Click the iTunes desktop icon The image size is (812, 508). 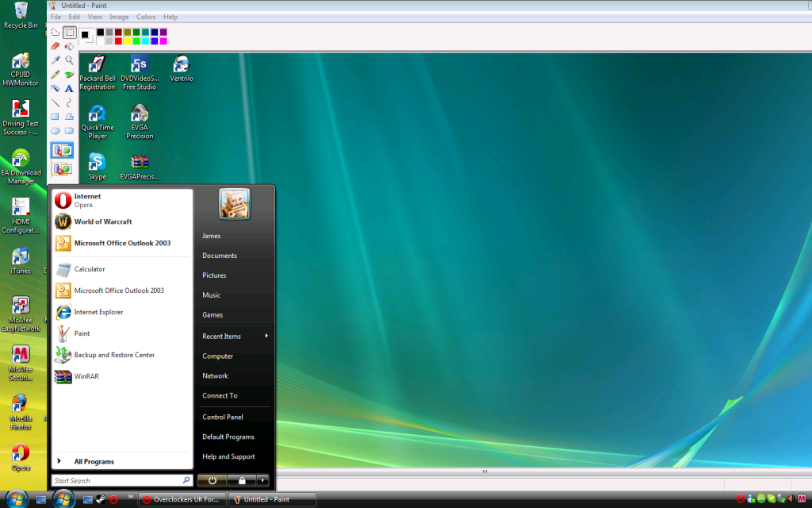21,260
